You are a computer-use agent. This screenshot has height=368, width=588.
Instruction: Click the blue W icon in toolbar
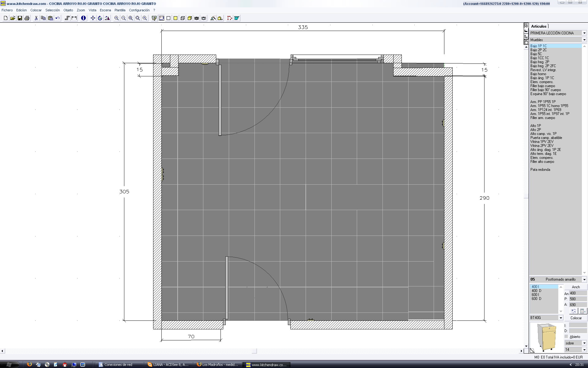(237, 18)
